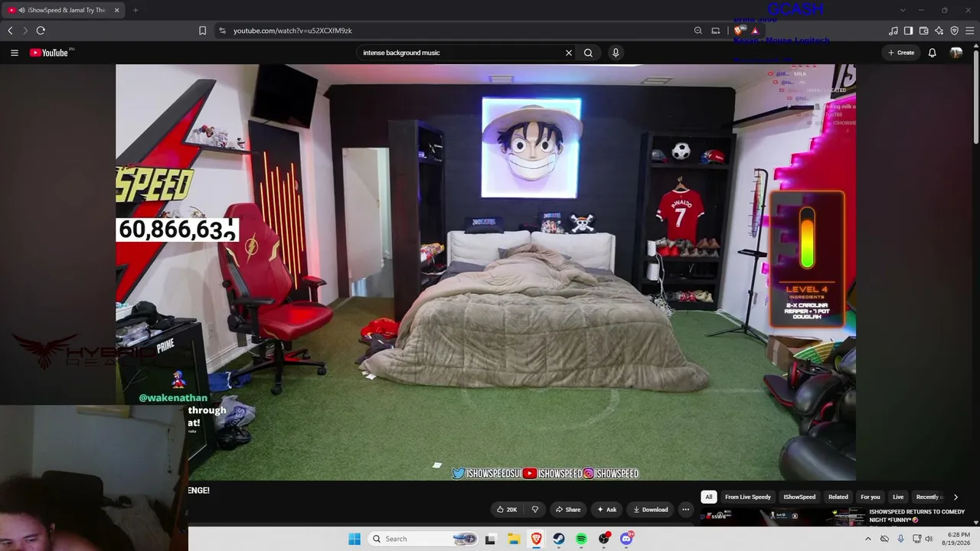Open the ISHOWSPEED RETURNS TO COMEDY NIGHT title

[x=917, y=516]
